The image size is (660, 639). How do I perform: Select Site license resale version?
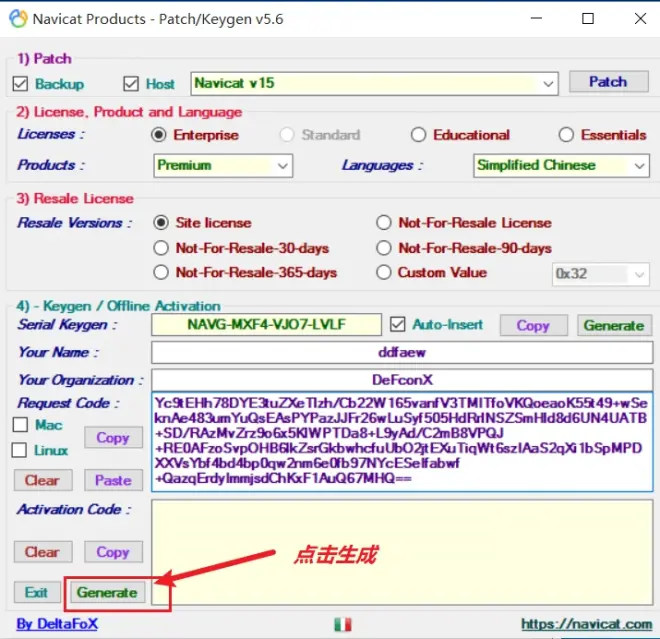[161, 222]
